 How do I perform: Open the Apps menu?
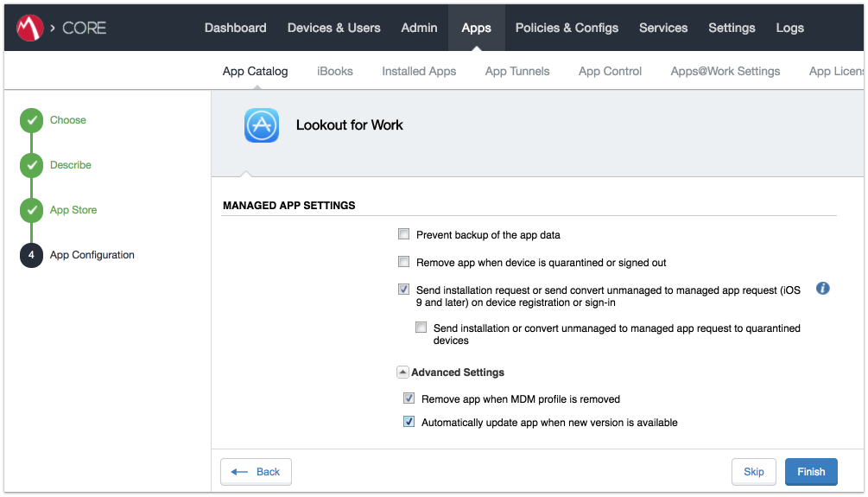pyautogui.click(x=476, y=28)
